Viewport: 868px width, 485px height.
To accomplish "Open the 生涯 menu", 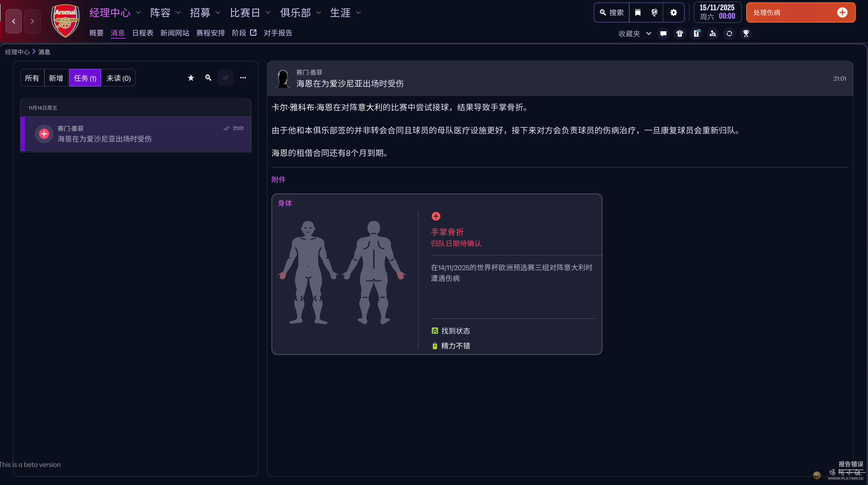I will tap(345, 13).
